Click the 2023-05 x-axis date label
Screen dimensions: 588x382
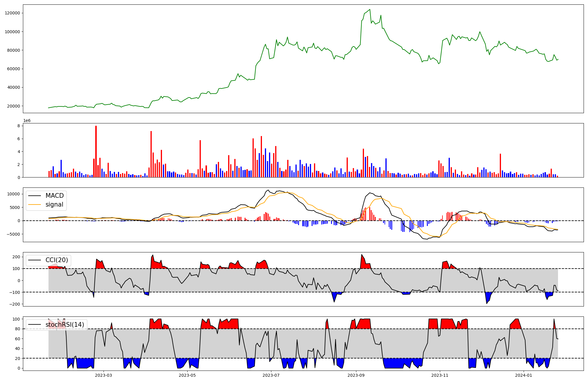(x=187, y=375)
